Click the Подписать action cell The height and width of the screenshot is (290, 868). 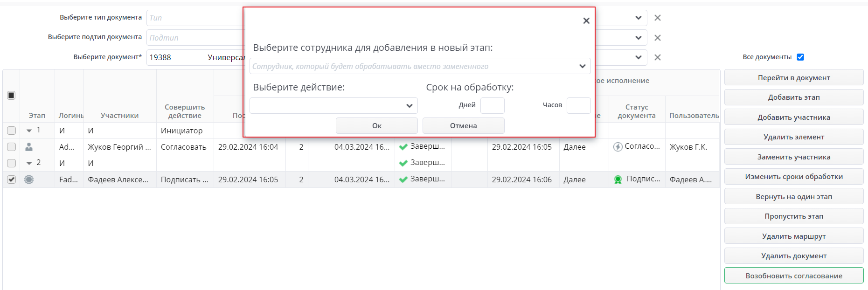click(185, 180)
